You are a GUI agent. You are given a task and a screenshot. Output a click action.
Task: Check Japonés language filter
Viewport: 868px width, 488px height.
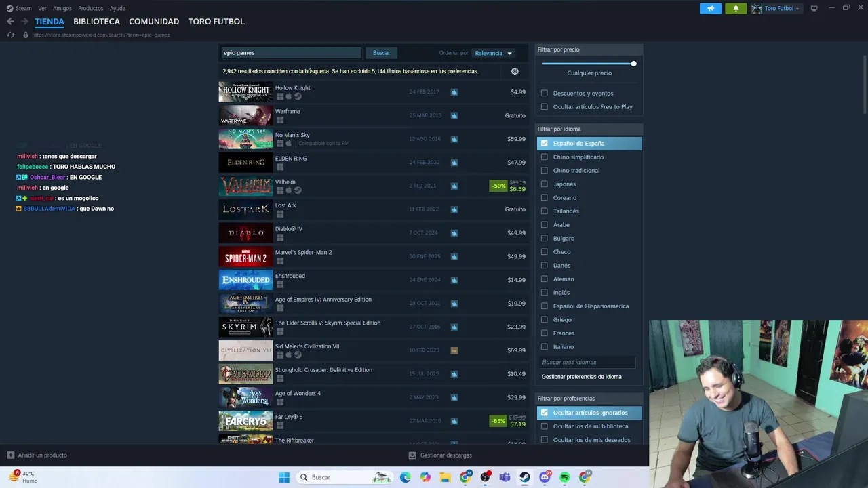tap(544, 184)
